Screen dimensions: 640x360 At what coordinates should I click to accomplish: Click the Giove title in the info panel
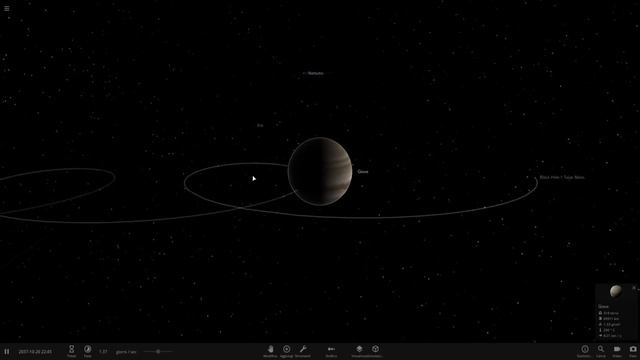(603, 307)
